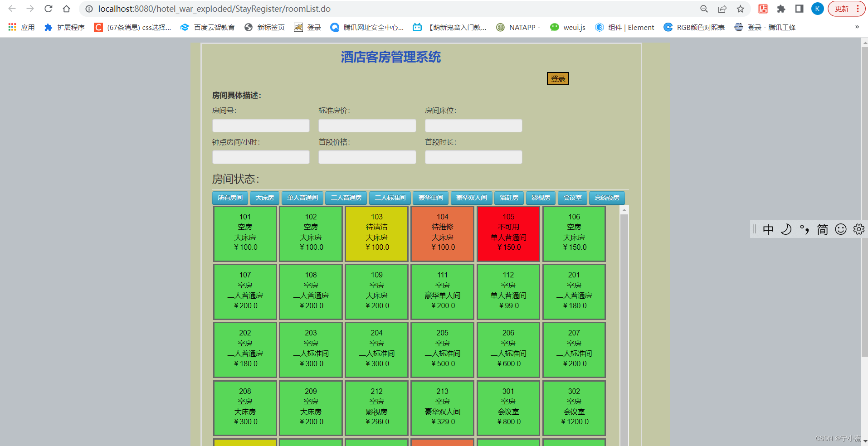The width and height of the screenshot is (868, 446).
Task: Open the 新标签页 bookmark
Action: (265, 27)
